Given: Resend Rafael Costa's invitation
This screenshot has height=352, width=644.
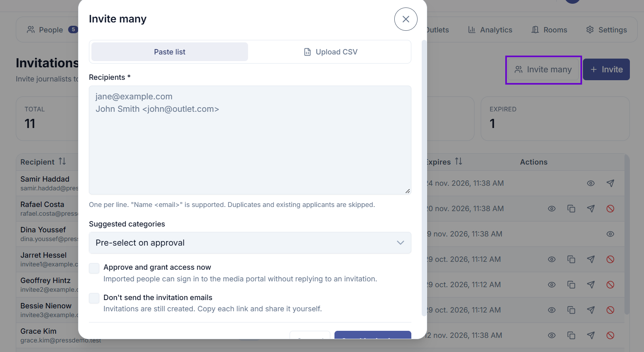Looking at the screenshot, I should click(x=591, y=209).
